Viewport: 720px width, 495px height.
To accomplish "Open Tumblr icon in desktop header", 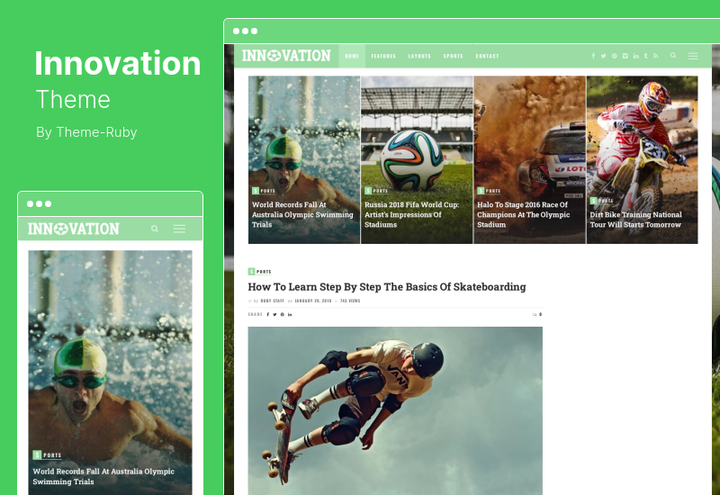I will tap(646, 56).
